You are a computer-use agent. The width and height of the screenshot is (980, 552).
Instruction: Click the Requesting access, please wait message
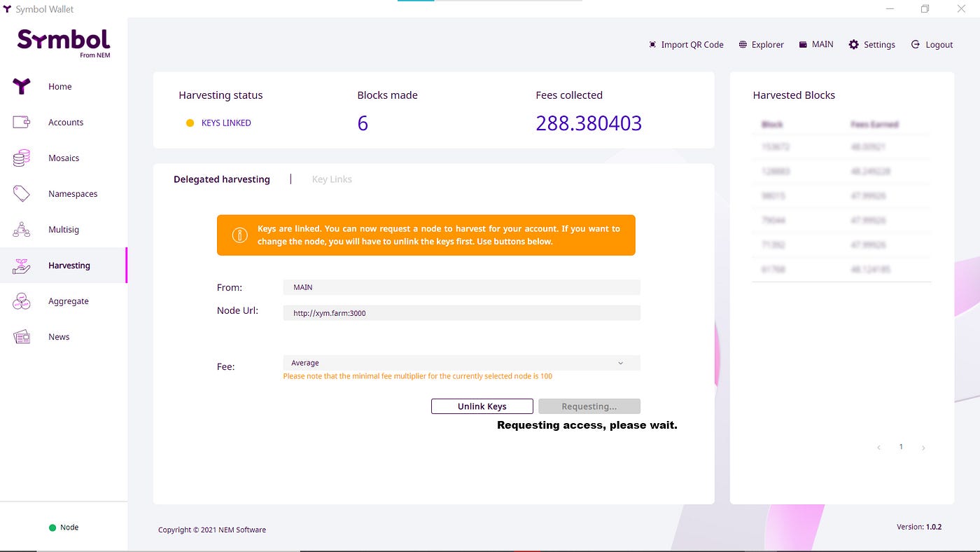tap(587, 425)
